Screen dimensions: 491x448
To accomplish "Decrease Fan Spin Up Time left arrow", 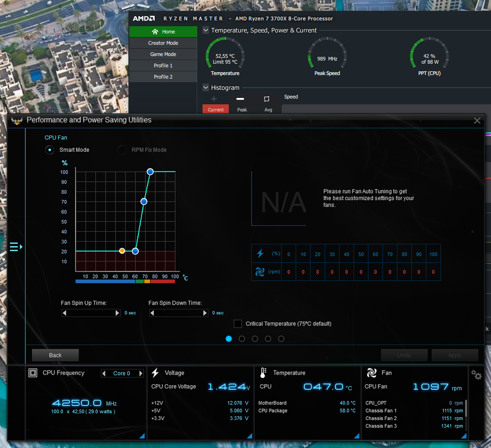I will [x=64, y=313].
